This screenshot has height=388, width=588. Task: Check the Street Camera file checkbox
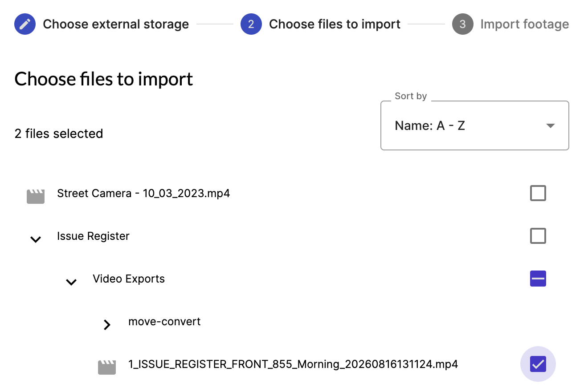[x=538, y=194]
